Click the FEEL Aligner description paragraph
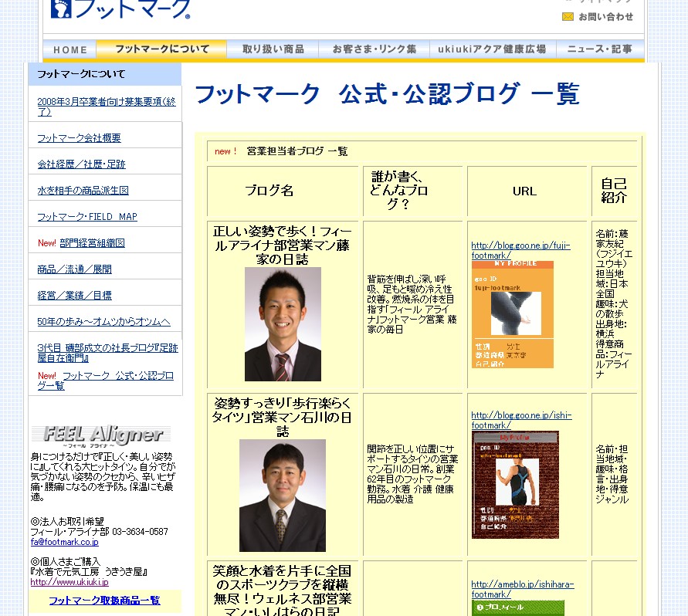Viewport: 688px width, 616px height. 103,477
